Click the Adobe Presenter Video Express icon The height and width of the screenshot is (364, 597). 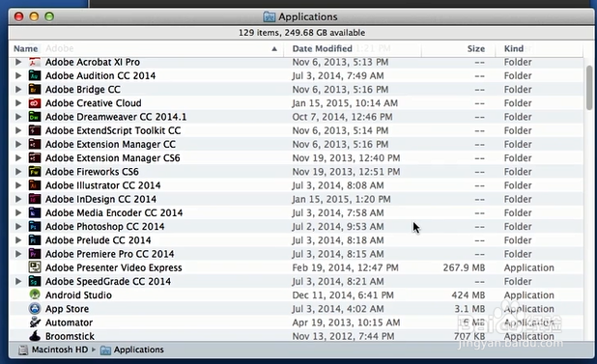click(35, 267)
